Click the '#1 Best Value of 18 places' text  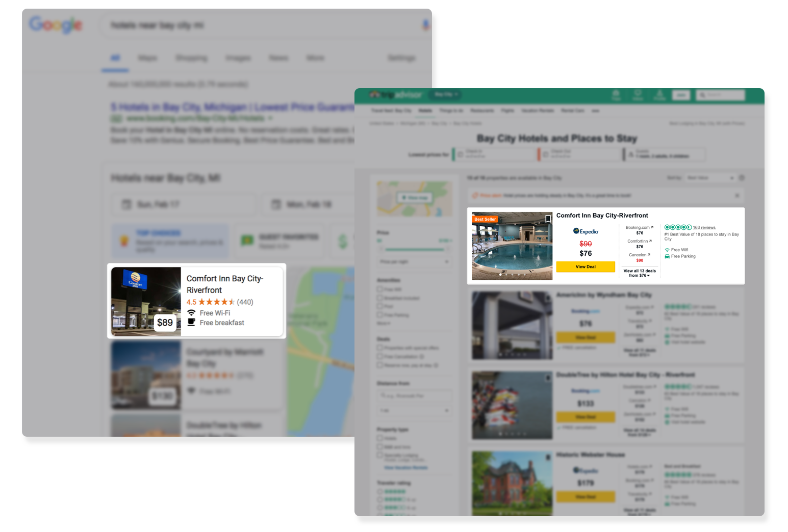701,236
